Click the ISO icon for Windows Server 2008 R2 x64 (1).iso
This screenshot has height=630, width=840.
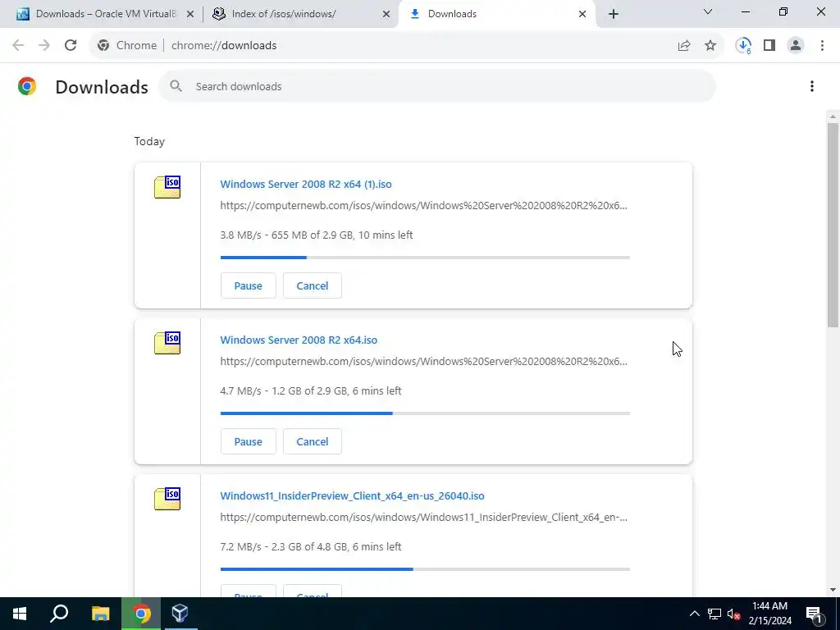(x=167, y=187)
